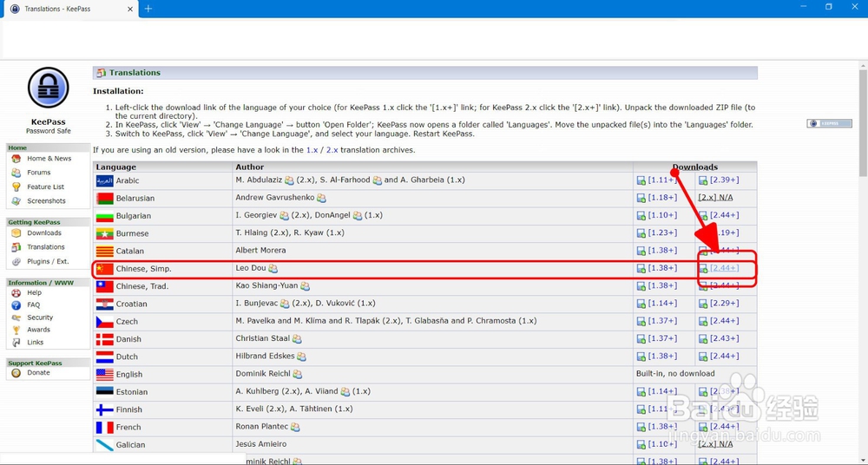Click the Downloads package icon
Viewport: 868px width, 465px height.
point(16,233)
